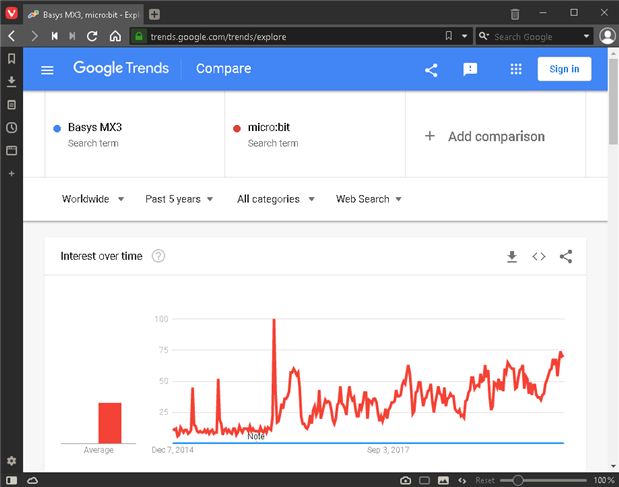619x487 pixels.
Task: Share the Interest over time chart
Action: point(566,257)
